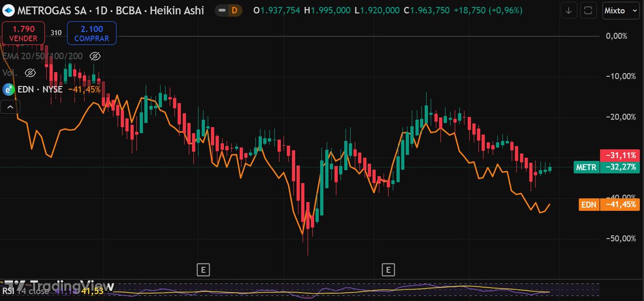
Task: Select the RSI 14 close indicator label
Action: tap(25, 291)
